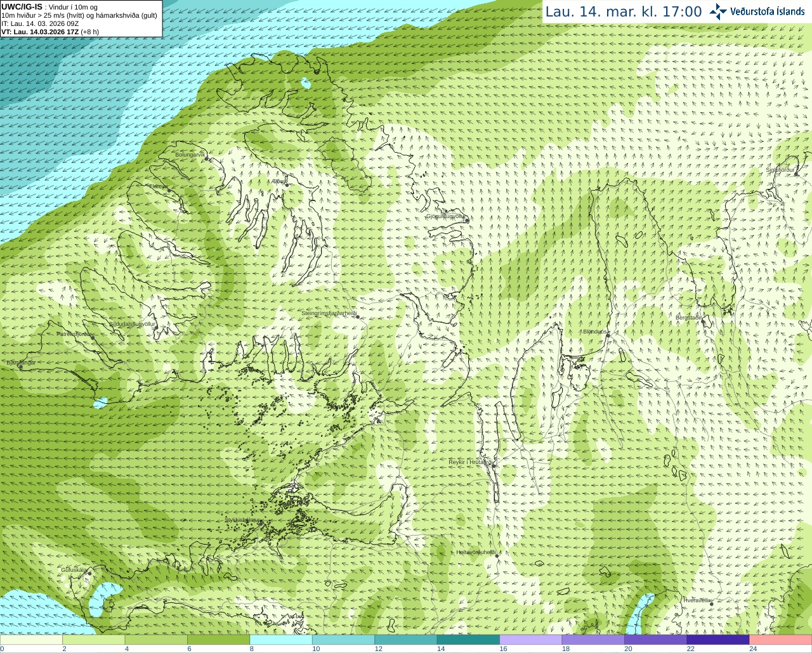The width and height of the screenshot is (812, 653).
Task: Click the 8–10 m/s cyan legend swatch
Action: [x=281, y=640]
